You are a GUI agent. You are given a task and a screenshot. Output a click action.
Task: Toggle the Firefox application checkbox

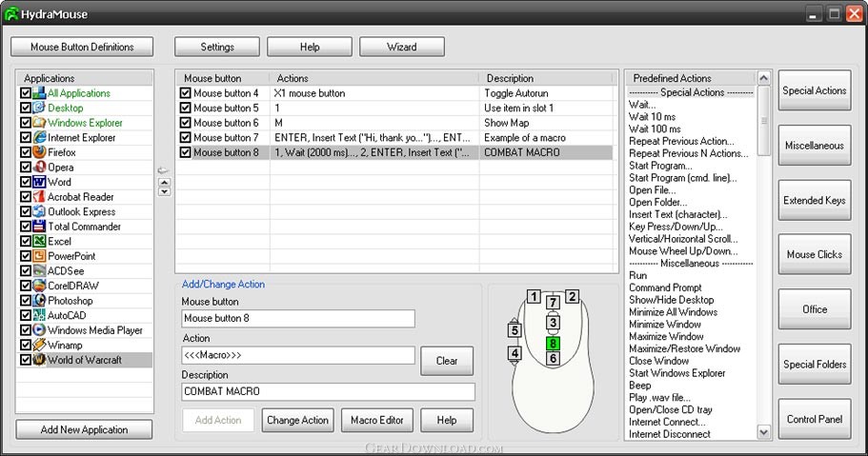click(26, 152)
